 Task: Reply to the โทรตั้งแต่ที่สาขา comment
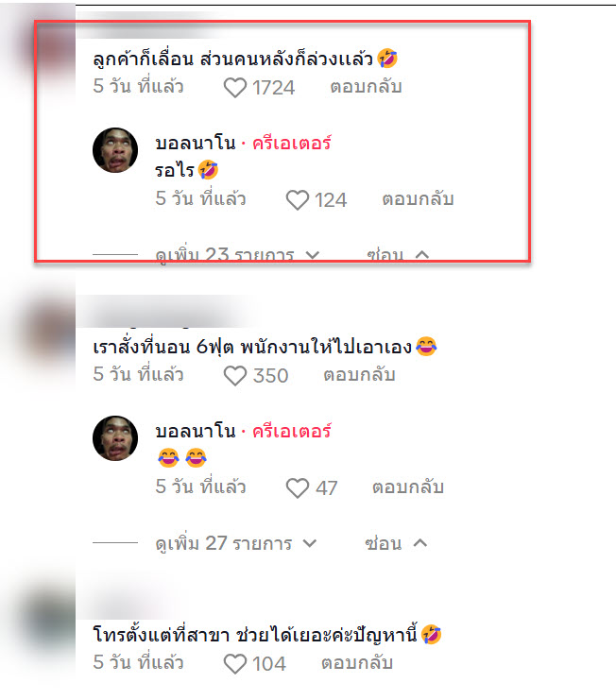(357, 662)
